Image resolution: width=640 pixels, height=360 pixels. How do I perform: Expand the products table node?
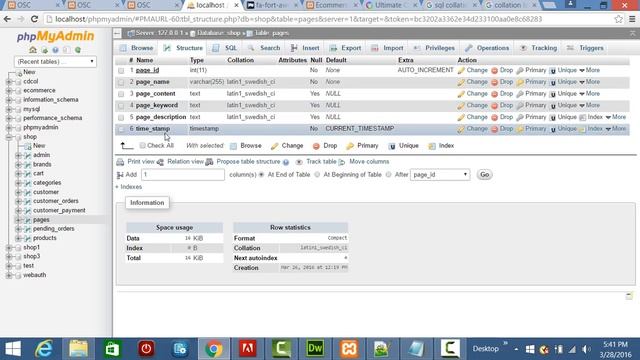click(18, 238)
